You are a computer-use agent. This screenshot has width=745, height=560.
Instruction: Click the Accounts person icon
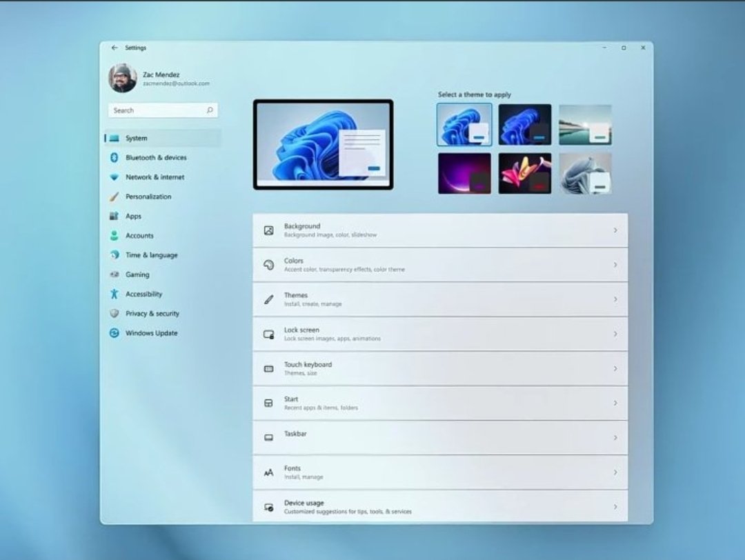coord(114,236)
